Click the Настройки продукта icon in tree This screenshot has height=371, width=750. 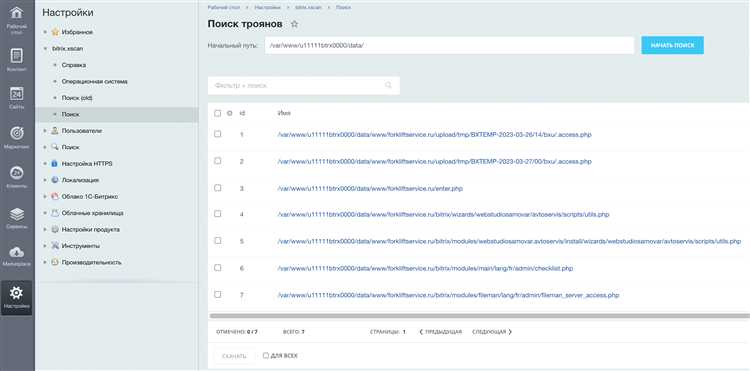pos(55,229)
